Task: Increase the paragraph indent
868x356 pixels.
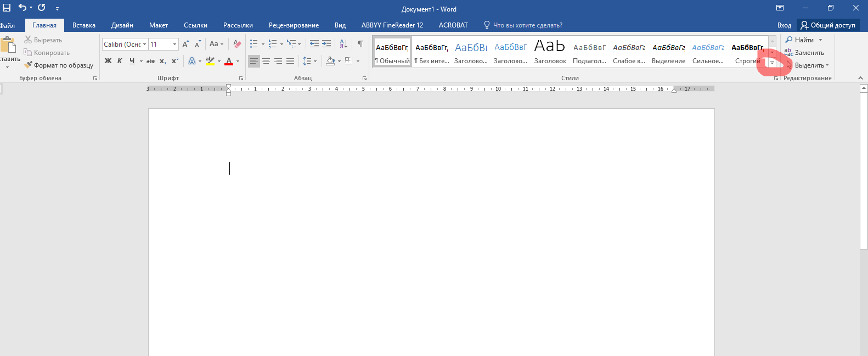Action: click(326, 44)
